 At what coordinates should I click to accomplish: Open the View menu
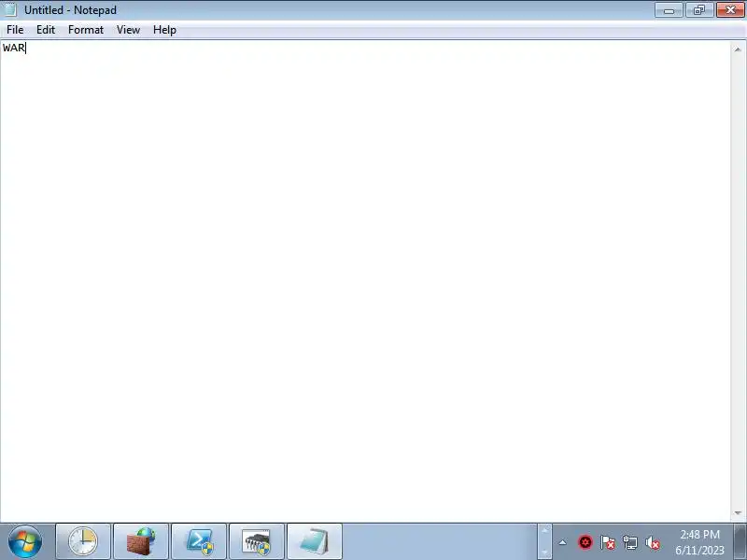click(x=128, y=30)
